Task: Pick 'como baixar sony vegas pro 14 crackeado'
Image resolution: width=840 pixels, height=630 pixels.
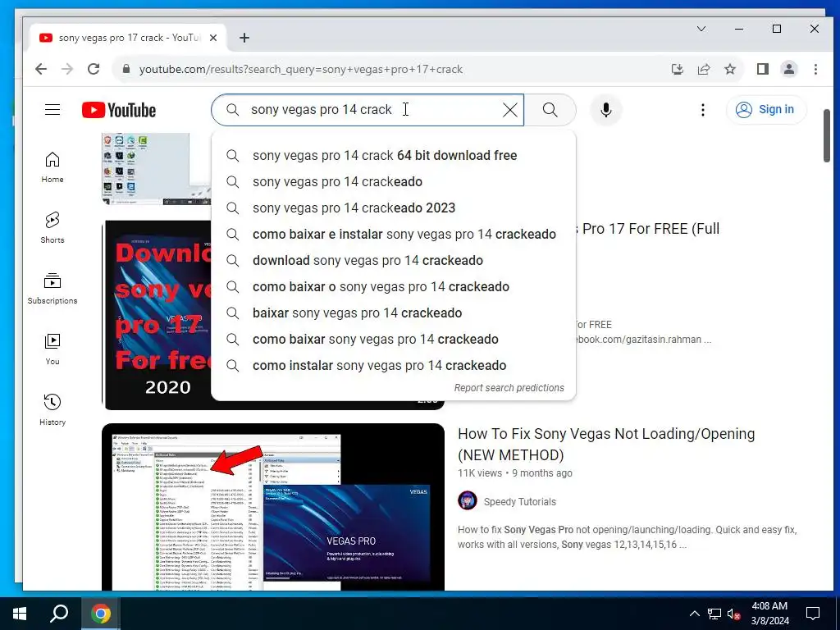Action: point(394,339)
